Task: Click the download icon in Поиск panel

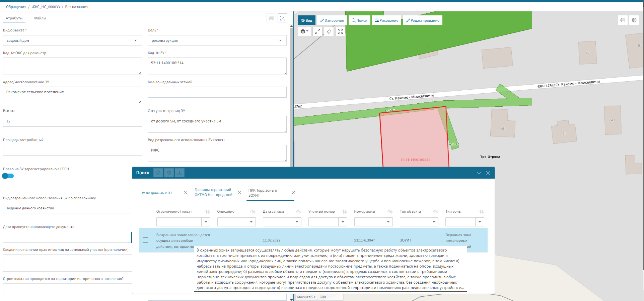Action: [180, 173]
